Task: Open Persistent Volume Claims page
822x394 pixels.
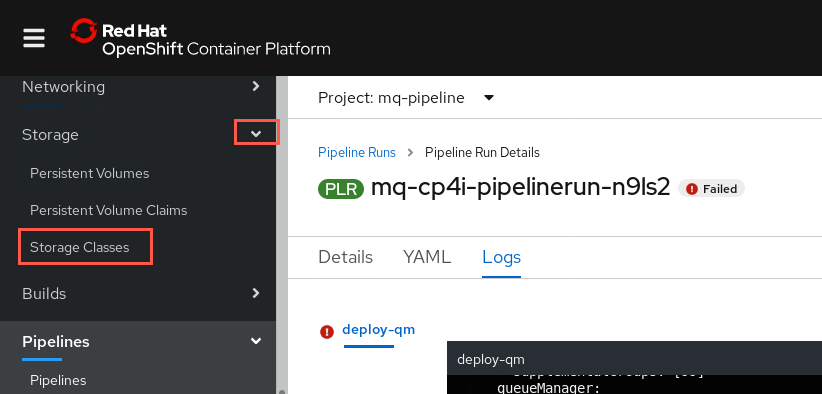Action: pyautogui.click(x=109, y=211)
